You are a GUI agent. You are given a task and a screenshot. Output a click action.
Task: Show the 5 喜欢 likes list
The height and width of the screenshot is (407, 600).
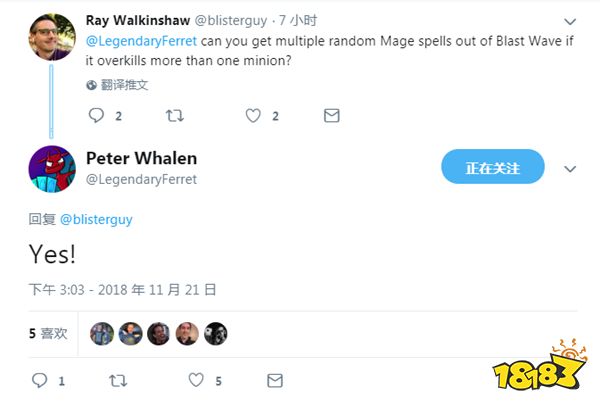pos(48,334)
